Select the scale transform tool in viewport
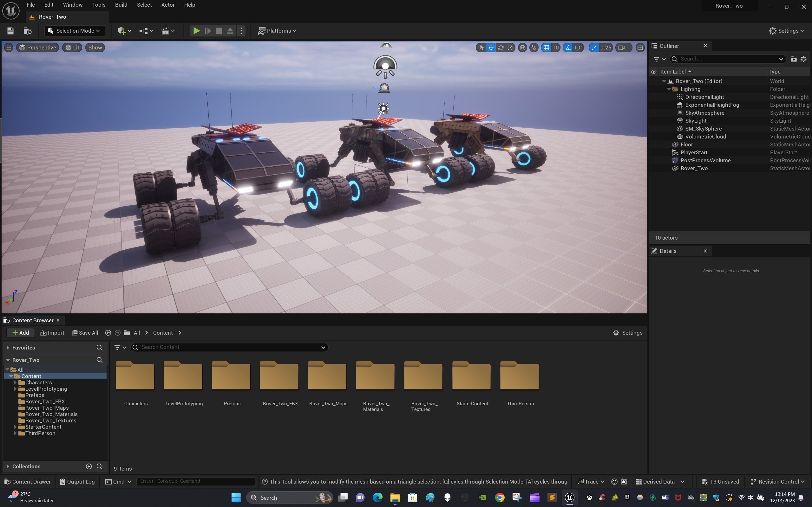This screenshot has height=507, width=812. coord(510,48)
